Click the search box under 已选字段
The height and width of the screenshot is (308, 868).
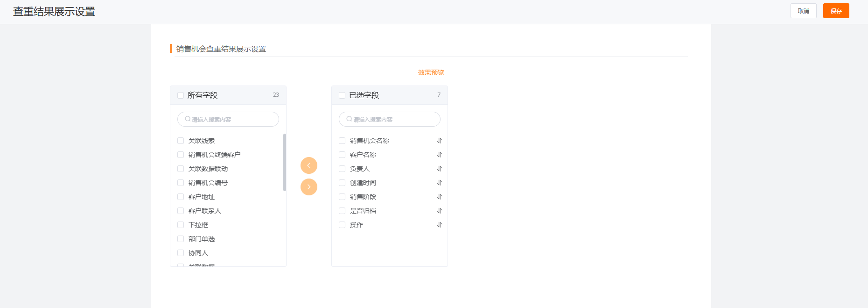tap(390, 119)
